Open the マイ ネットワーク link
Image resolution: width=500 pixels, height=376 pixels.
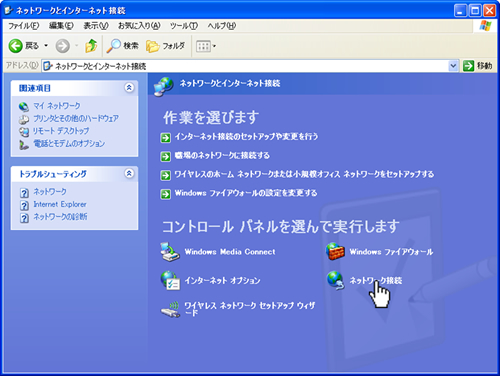(x=57, y=106)
